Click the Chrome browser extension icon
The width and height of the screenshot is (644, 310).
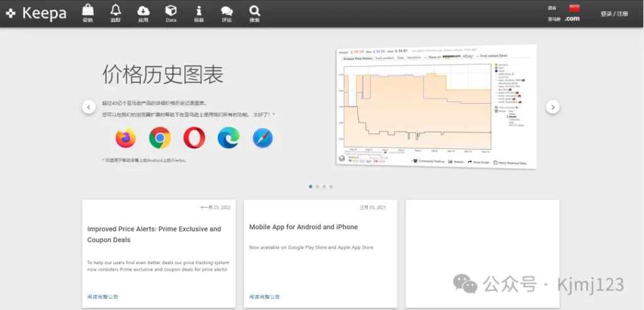[x=160, y=138]
